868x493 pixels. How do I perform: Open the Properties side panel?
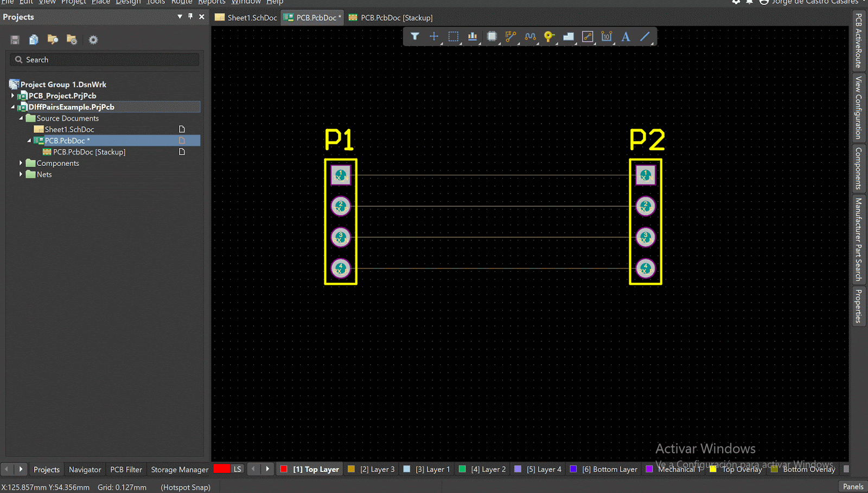(858, 306)
